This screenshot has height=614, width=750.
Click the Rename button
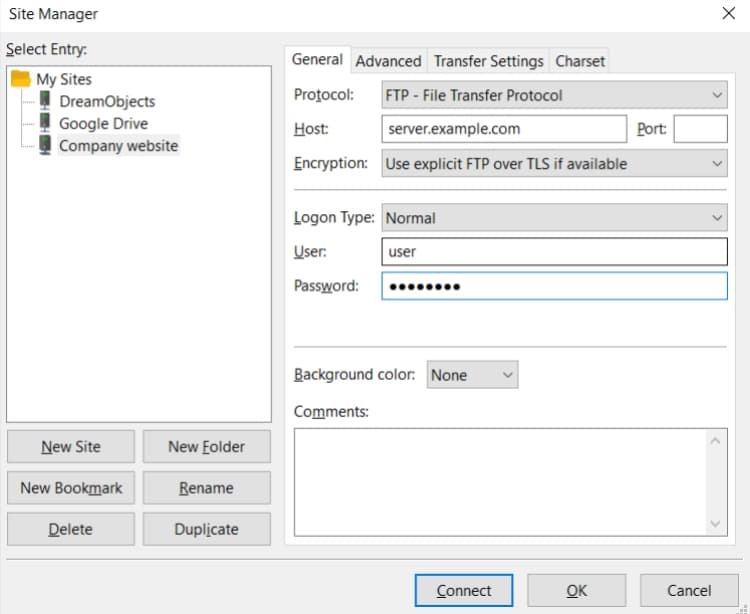[207, 488]
